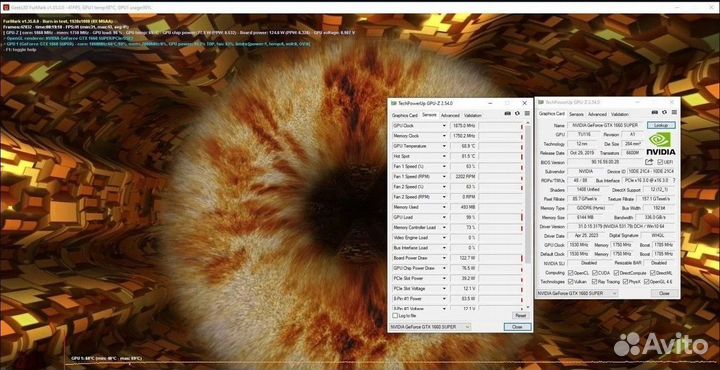Enable the Log to file checkbox
Image resolution: width=720 pixels, height=370 pixels.
click(x=395, y=316)
